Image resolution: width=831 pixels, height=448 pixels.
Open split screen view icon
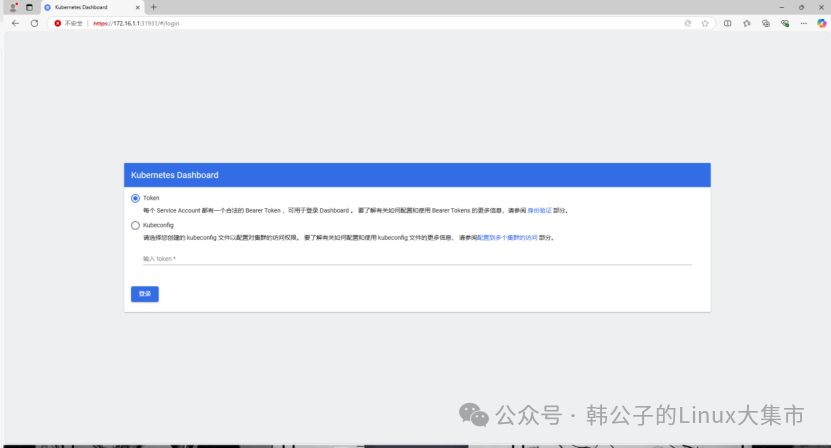(x=728, y=23)
